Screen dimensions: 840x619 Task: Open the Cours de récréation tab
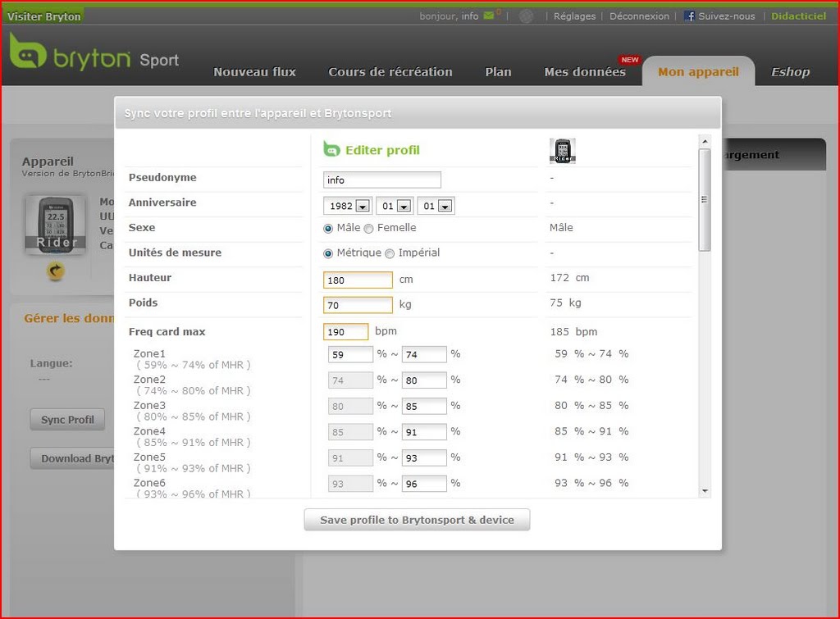(390, 72)
